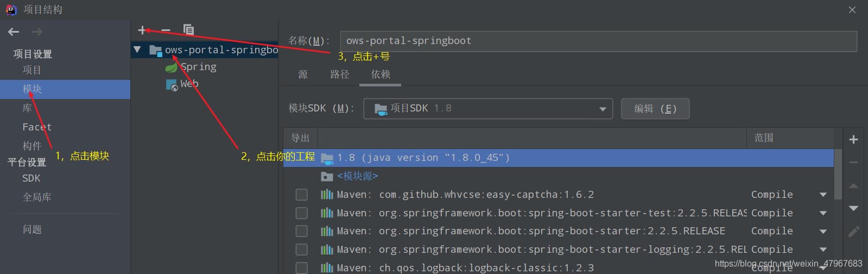The width and height of the screenshot is (868, 274).
Task: Open scope dropdown for easy-captcha dependency
Action: (823, 195)
